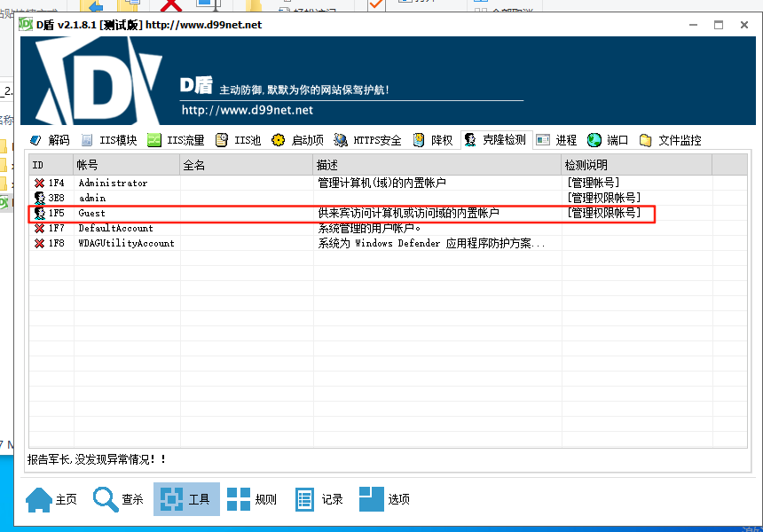Viewport: 763px width, 532px height.
Task: Open the HTTPS安全 tab
Action: coord(368,141)
